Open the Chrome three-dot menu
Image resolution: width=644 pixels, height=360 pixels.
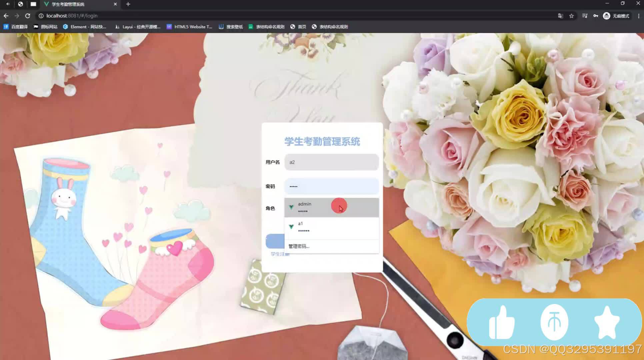tap(639, 16)
